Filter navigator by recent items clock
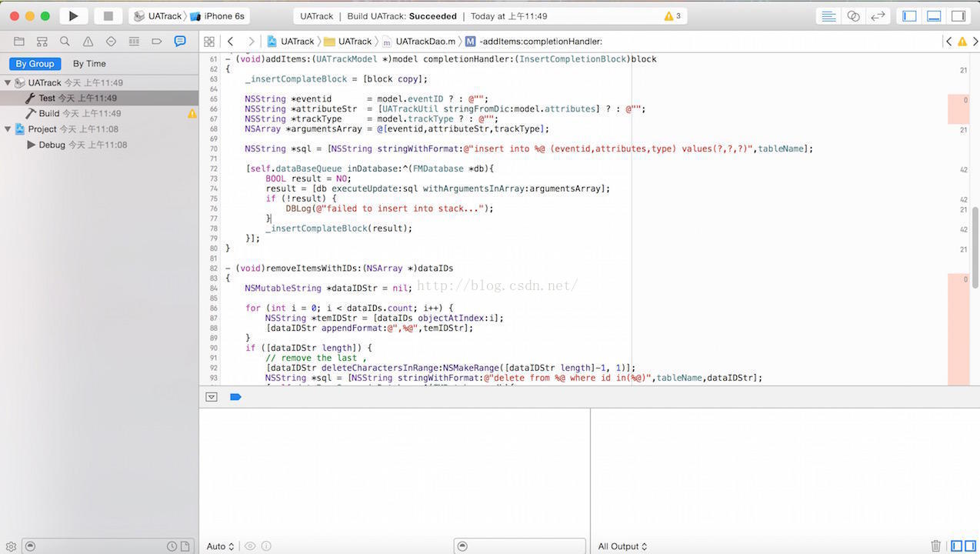The height and width of the screenshot is (554, 980). (172, 546)
